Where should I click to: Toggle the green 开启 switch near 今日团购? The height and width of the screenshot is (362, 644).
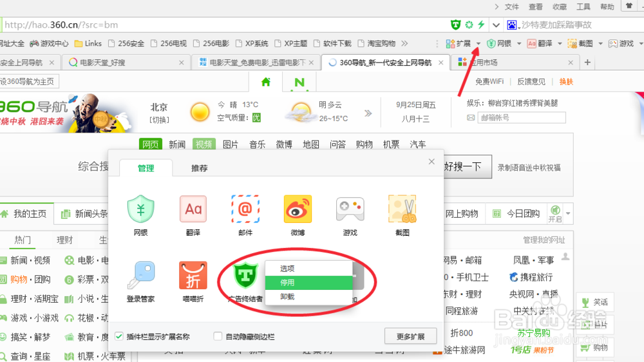coord(555,214)
